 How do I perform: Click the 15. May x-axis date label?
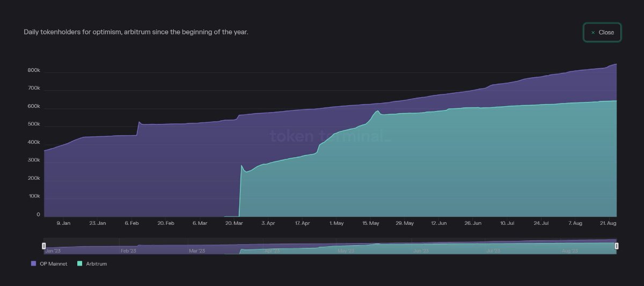tap(371, 223)
